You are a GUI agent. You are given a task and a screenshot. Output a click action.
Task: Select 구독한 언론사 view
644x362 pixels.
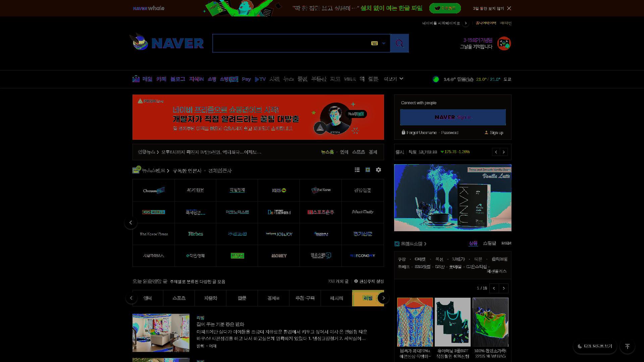tap(187, 171)
